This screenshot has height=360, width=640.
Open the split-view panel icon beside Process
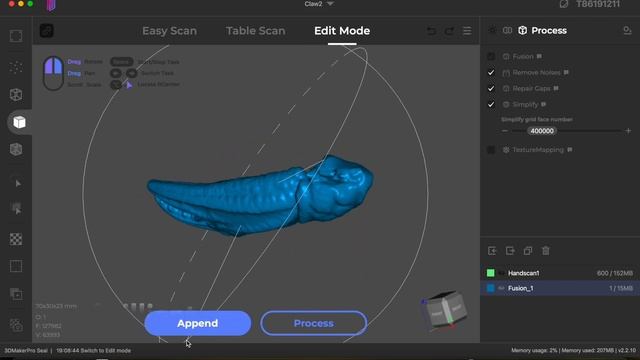coord(507,31)
